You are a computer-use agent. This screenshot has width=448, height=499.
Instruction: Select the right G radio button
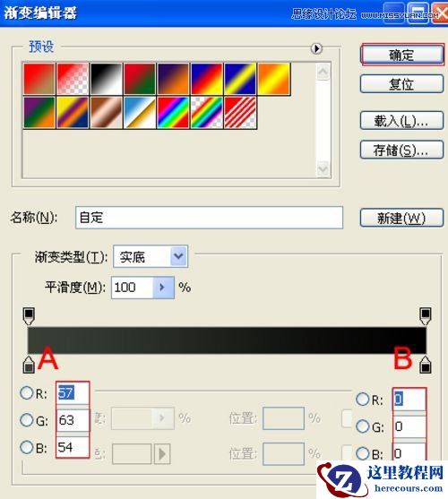(x=362, y=426)
